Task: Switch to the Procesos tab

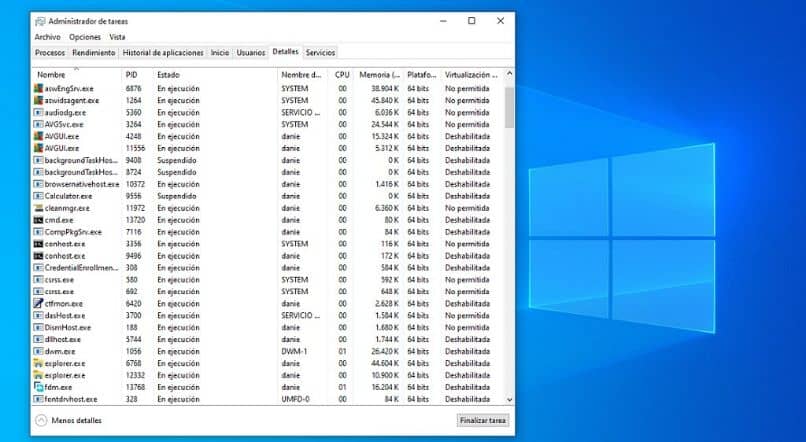Action: click(50, 52)
